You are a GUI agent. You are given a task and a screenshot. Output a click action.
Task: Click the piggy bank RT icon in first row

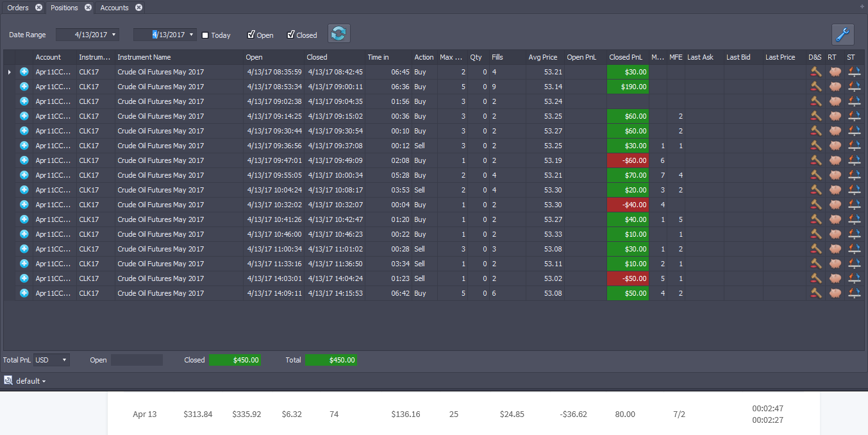pos(834,72)
